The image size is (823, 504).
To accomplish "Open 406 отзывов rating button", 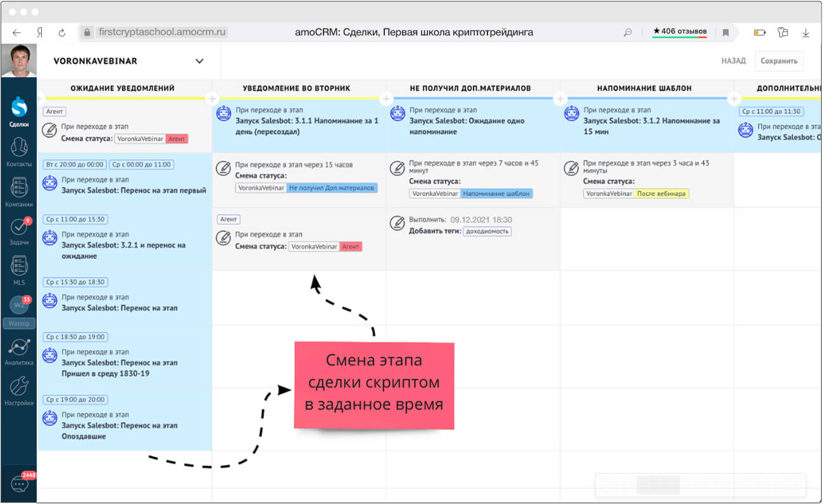I will (680, 31).
